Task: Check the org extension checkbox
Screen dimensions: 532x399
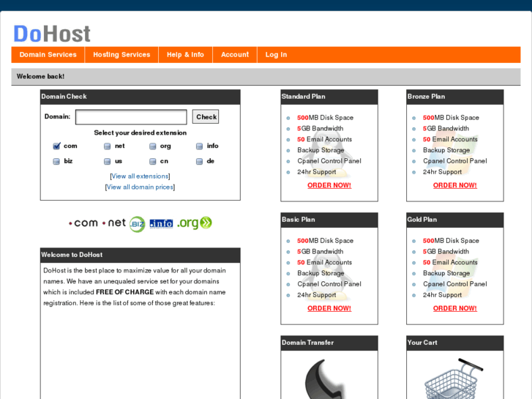Action: point(153,146)
